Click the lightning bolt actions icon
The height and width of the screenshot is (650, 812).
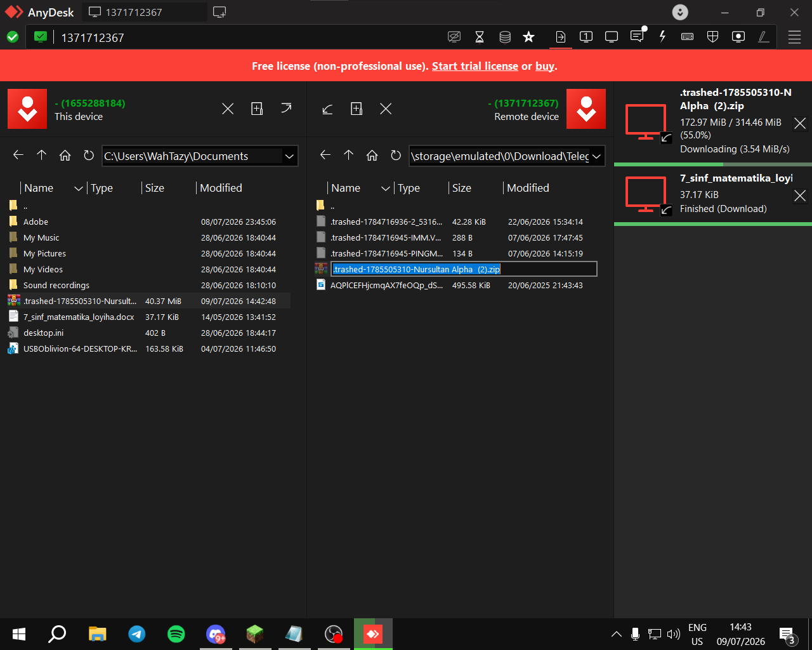[662, 37]
